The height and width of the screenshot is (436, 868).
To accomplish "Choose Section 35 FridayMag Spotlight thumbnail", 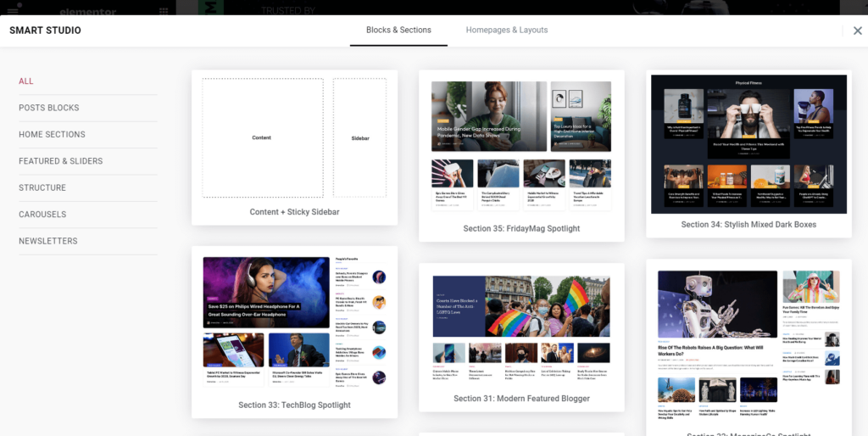I will (x=521, y=146).
